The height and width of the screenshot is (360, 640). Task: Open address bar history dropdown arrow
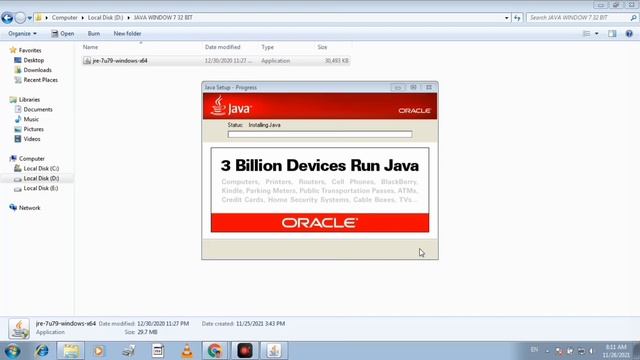click(507, 18)
